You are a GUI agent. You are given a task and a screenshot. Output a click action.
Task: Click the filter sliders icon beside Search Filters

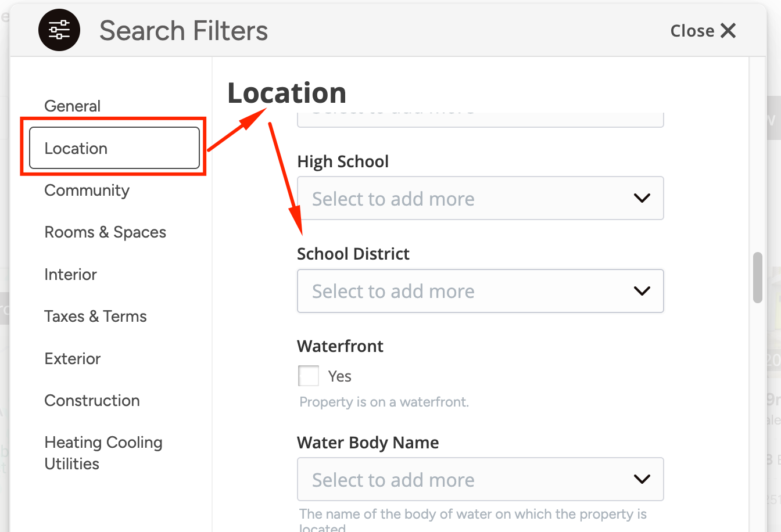(x=59, y=30)
